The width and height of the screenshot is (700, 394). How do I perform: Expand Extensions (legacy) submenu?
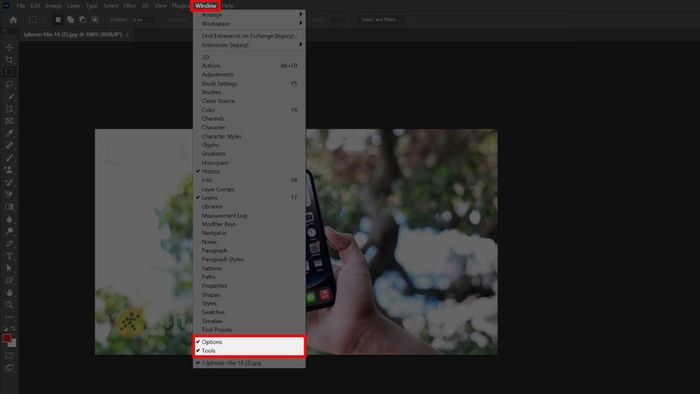[249, 45]
